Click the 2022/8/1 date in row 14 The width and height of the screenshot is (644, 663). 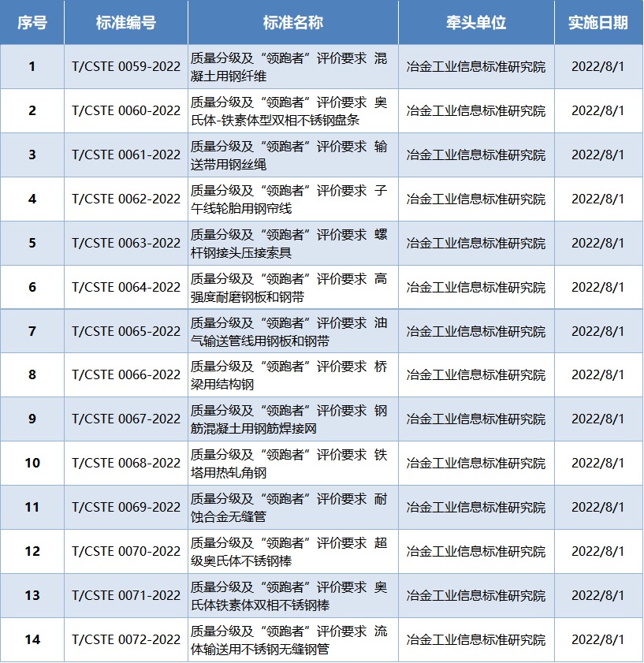click(x=598, y=640)
